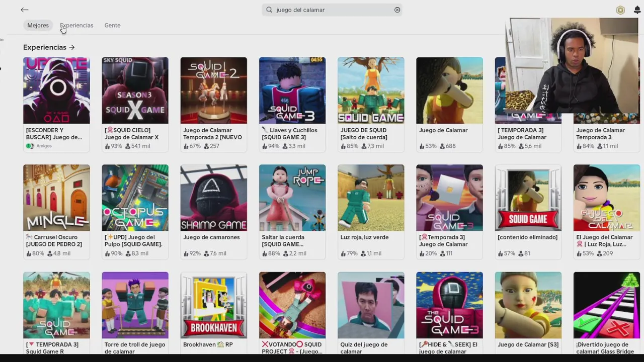Screen dimensions: 644x362
Task: Click inside the 'juego del calamar' search box
Action: [332, 10]
